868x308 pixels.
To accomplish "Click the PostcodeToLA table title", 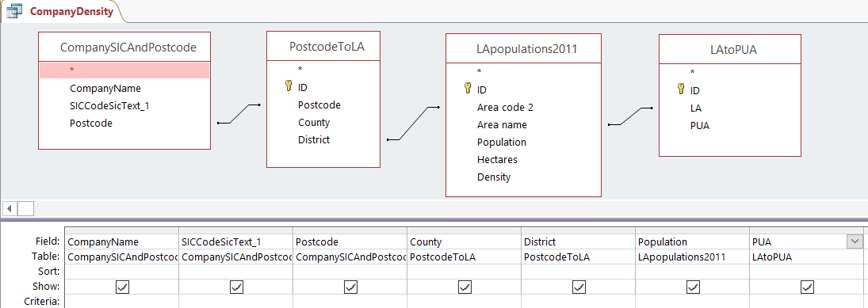I will (x=327, y=47).
